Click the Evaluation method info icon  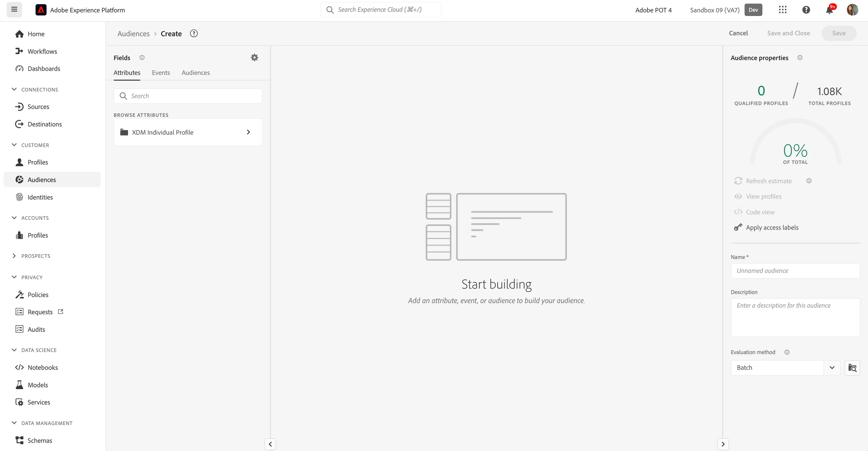787,352
